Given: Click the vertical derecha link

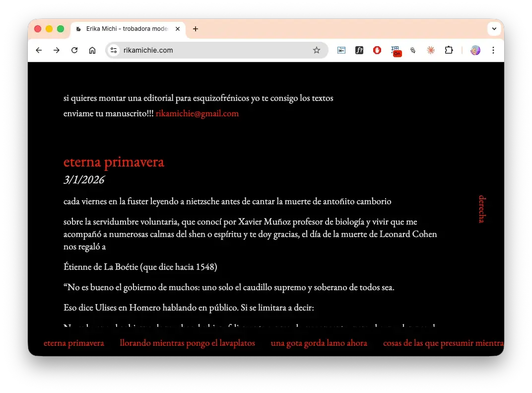Looking at the screenshot, I should (x=482, y=209).
